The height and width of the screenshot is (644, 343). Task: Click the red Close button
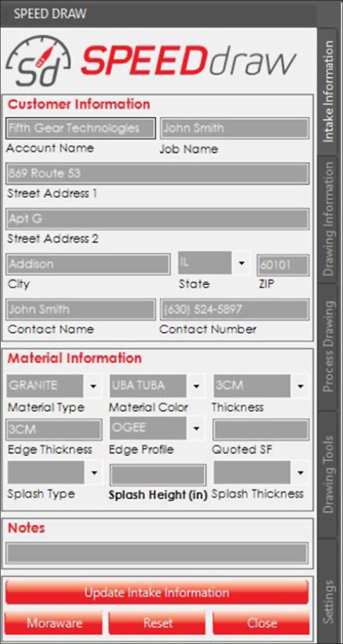point(261,623)
